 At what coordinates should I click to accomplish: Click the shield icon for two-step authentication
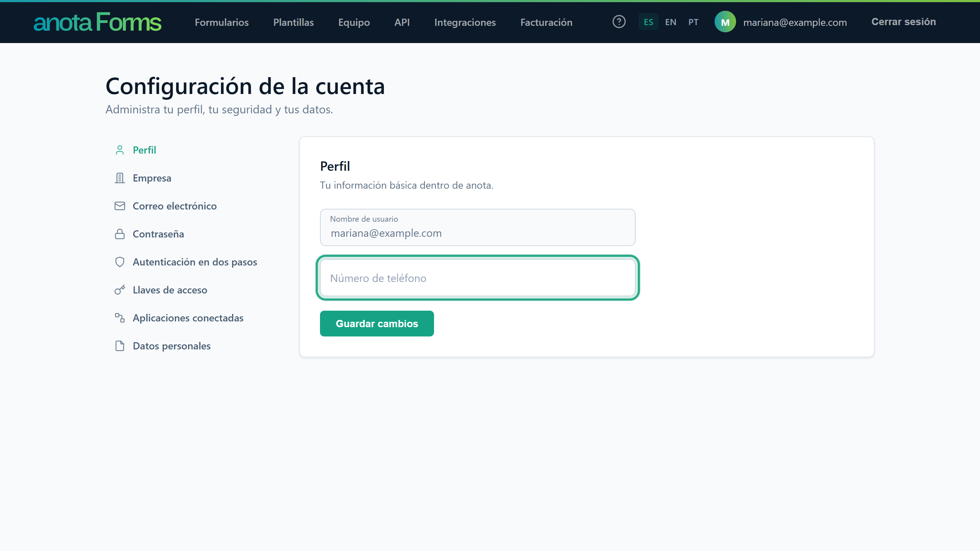pyautogui.click(x=119, y=262)
